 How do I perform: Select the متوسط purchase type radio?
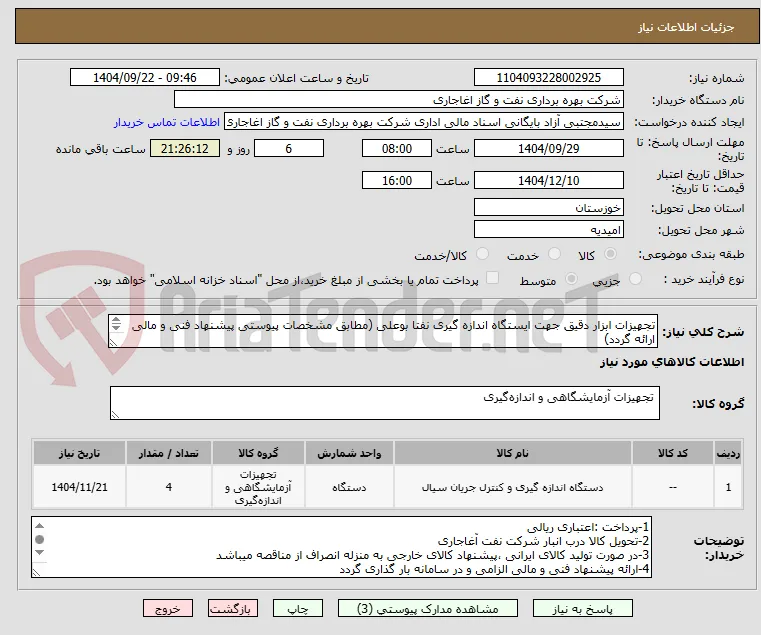(x=571, y=279)
